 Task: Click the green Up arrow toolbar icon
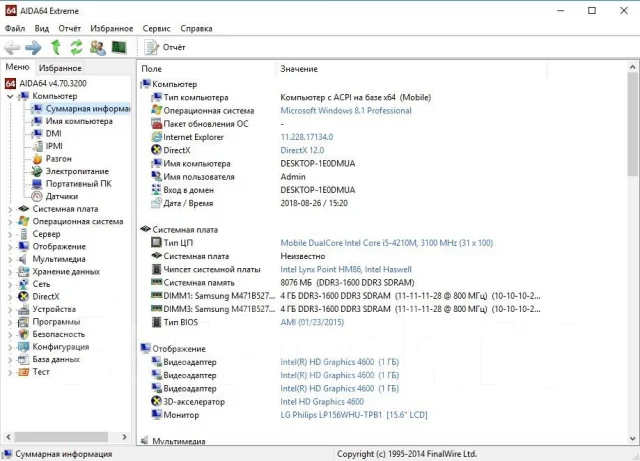pos(56,47)
